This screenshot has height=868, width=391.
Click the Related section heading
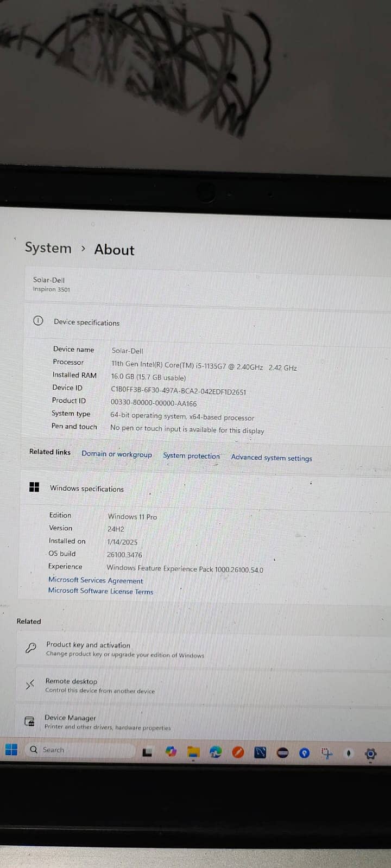tap(29, 621)
